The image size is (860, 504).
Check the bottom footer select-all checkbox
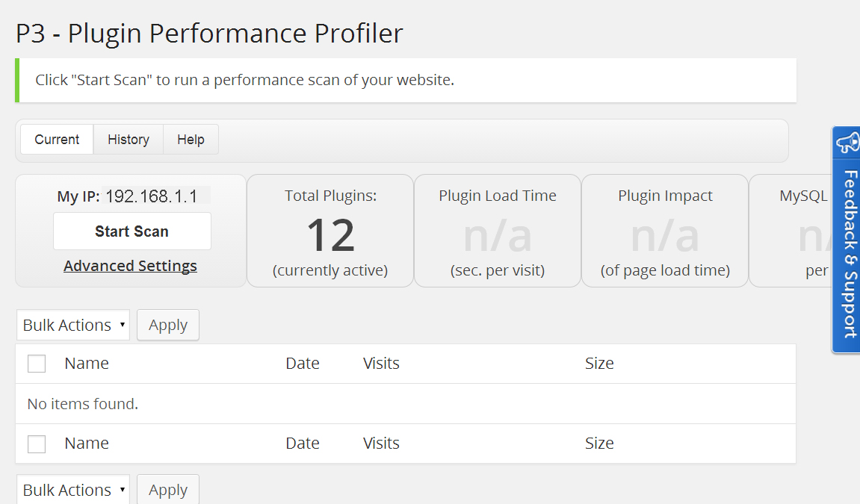(x=37, y=444)
